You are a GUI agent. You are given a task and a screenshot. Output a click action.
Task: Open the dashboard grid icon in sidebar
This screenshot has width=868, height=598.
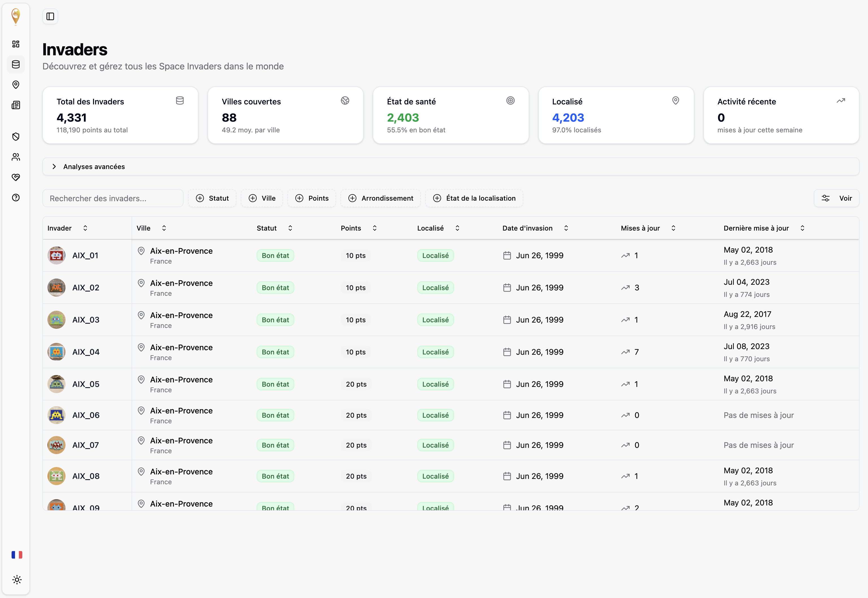coord(16,44)
